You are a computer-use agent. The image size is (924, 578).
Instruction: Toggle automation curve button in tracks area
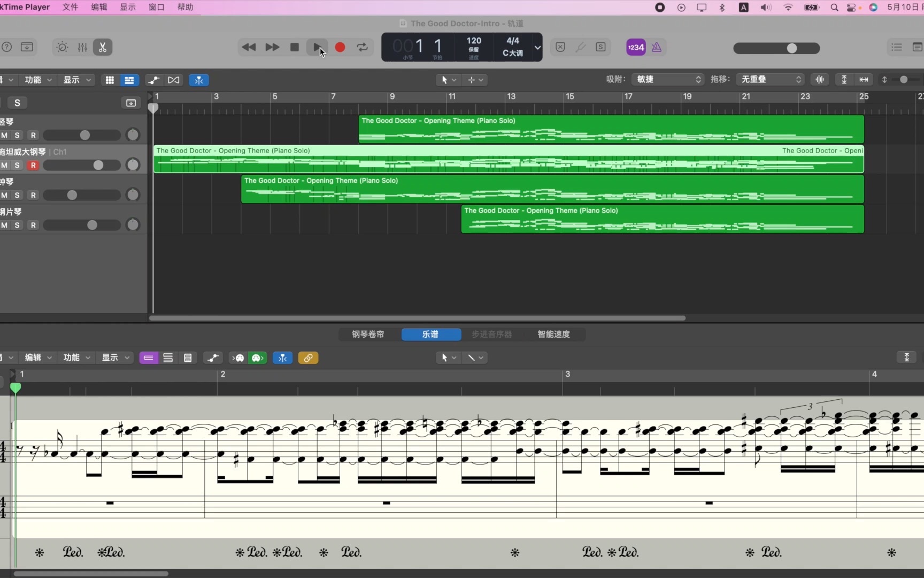pyautogui.click(x=153, y=80)
